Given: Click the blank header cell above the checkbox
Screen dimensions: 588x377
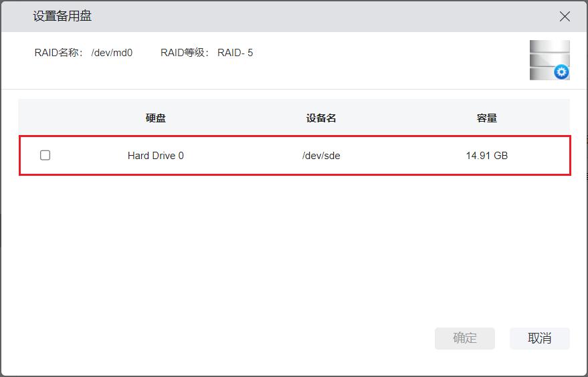Looking at the screenshot, I should (x=45, y=118).
